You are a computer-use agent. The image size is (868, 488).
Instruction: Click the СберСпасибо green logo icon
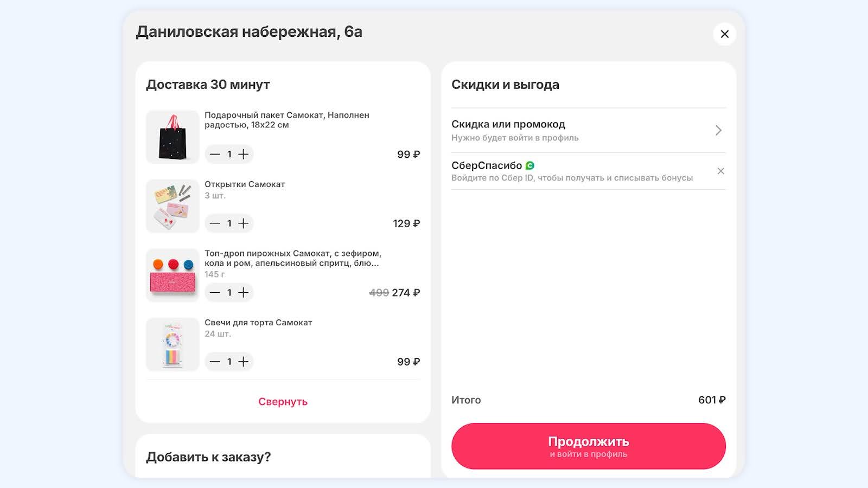(530, 166)
